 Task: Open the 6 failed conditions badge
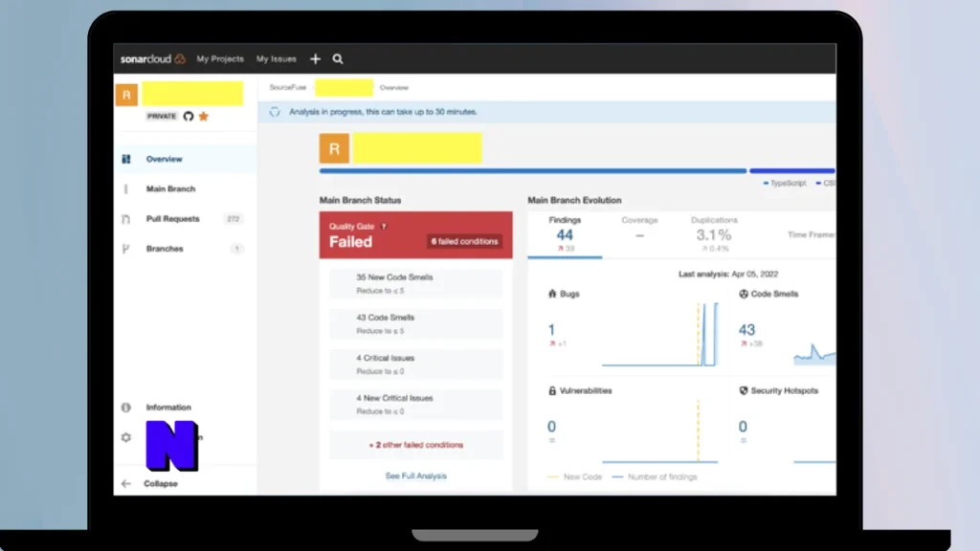pyautogui.click(x=464, y=241)
